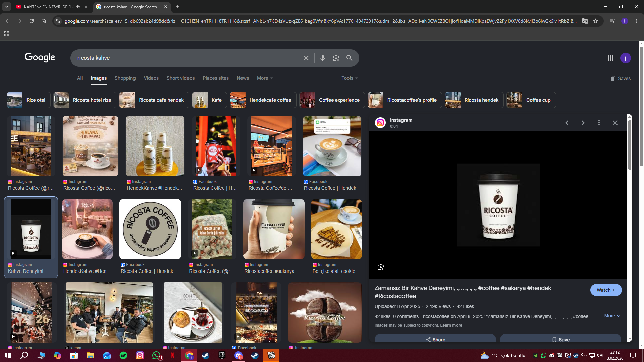The image size is (644, 362).
Task: Open Chrome's three-dot menu
Action: pyautogui.click(x=637, y=21)
